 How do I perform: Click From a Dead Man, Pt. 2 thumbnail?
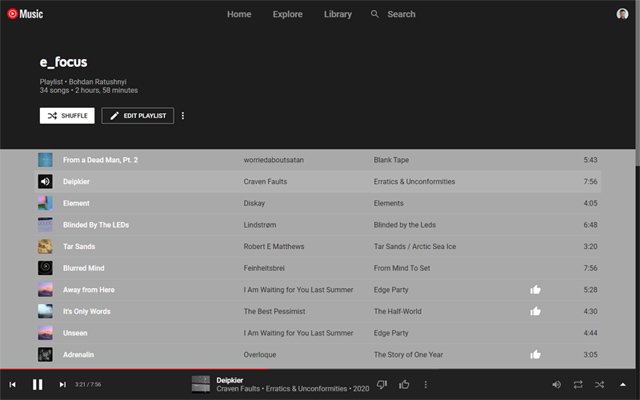coord(45,160)
